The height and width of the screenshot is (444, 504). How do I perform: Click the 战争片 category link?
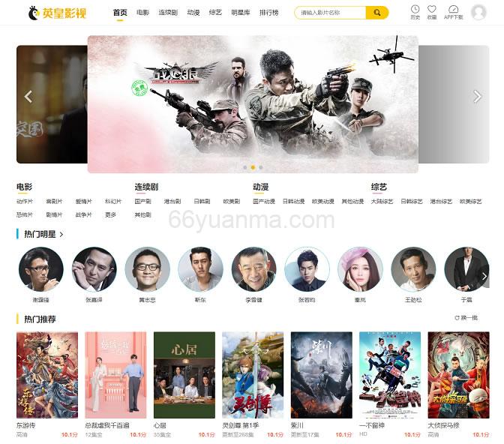click(x=83, y=214)
